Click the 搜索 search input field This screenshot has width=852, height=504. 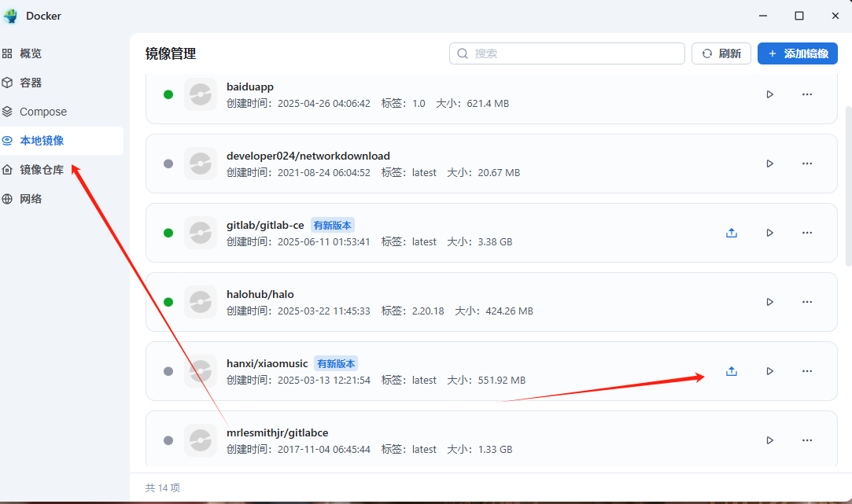[x=574, y=53]
